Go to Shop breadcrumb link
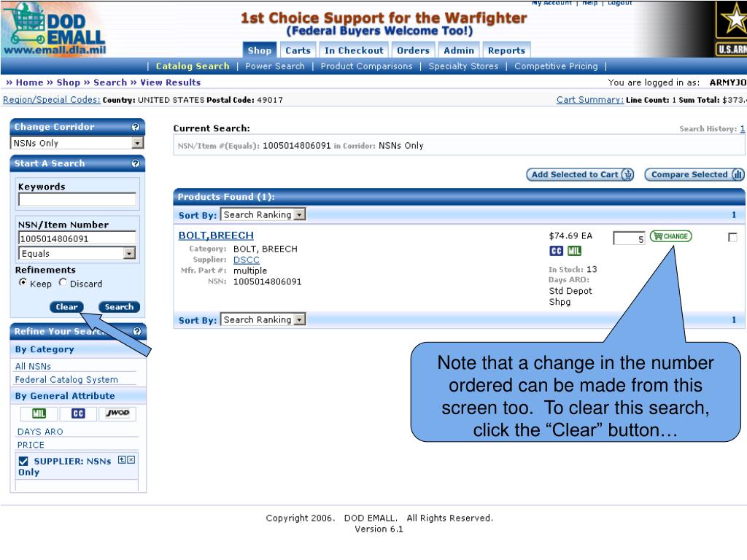Image resolution: width=747 pixels, height=560 pixels. [68, 82]
